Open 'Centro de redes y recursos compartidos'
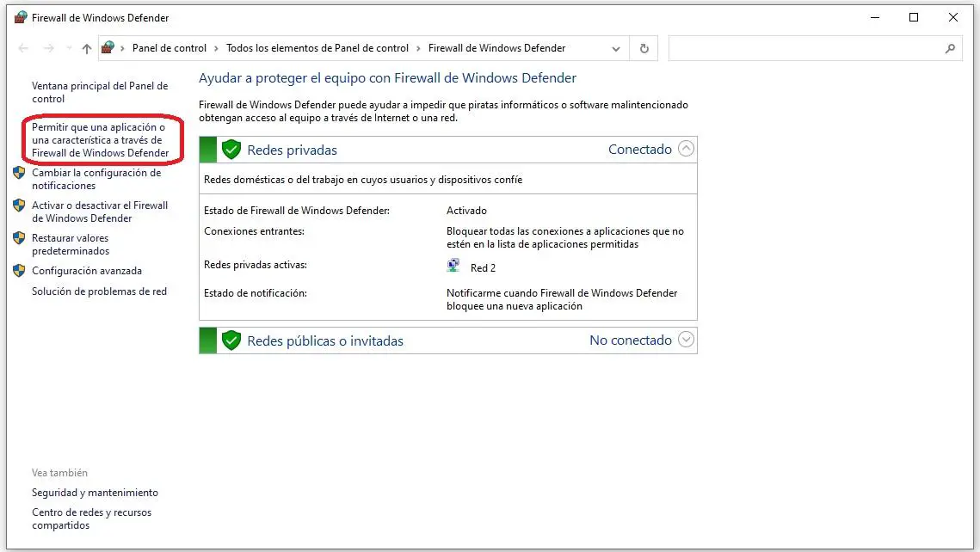The image size is (980, 552). pos(92,519)
